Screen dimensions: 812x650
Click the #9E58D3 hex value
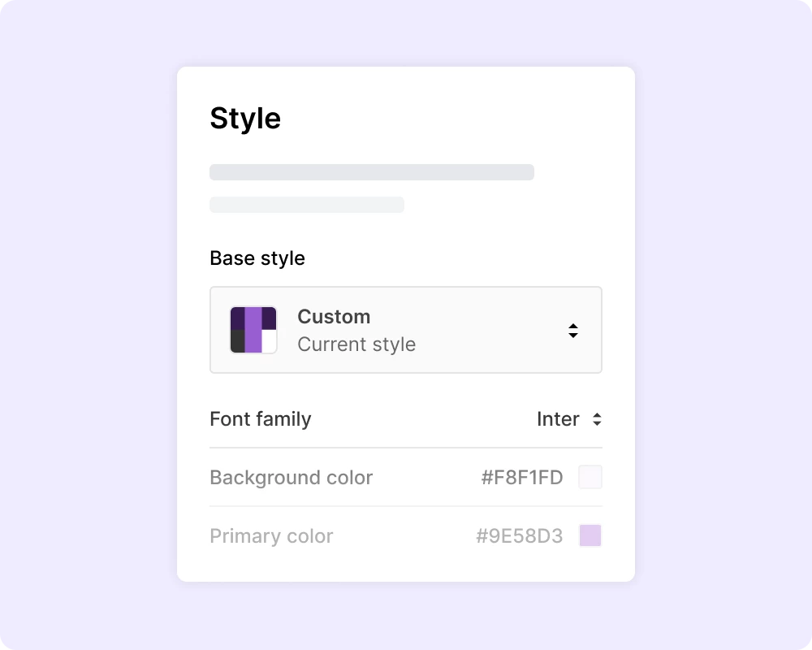(x=520, y=536)
